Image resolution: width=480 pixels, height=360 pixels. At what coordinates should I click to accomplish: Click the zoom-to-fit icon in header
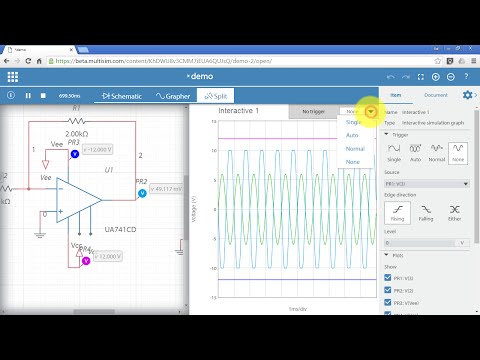click(421, 77)
